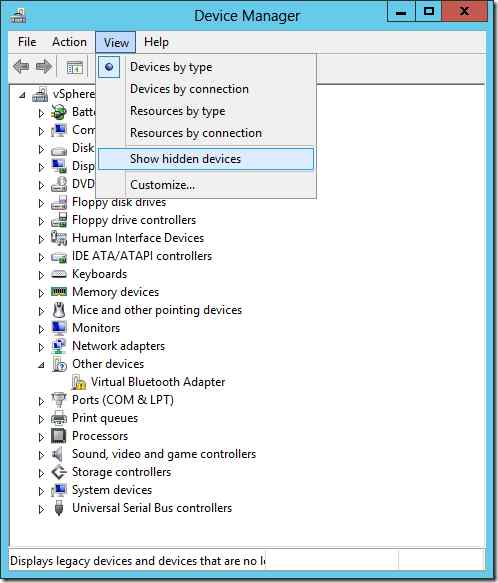Select IDE ATA/ATAPI controllers label
Screen dimensions: 498x583
coord(142,256)
